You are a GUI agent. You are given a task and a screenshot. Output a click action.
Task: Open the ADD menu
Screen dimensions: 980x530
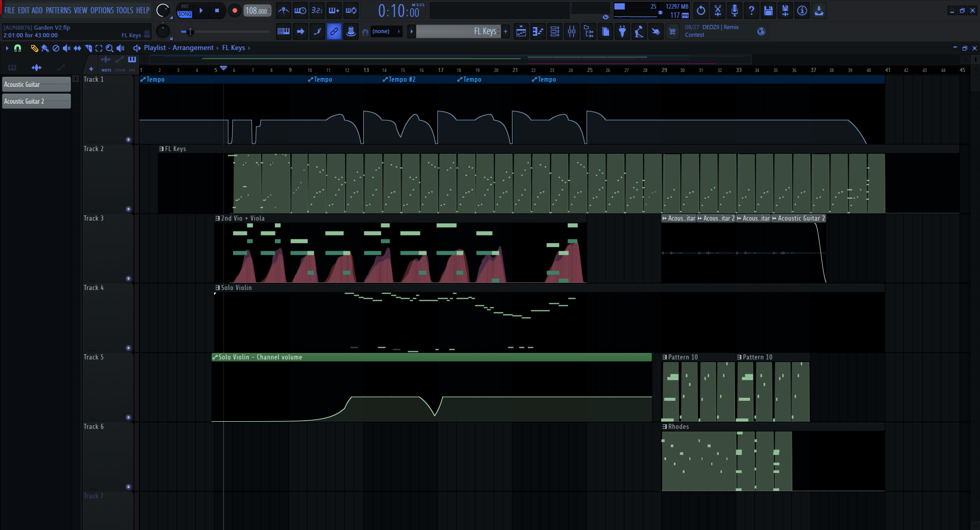coord(37,10)
